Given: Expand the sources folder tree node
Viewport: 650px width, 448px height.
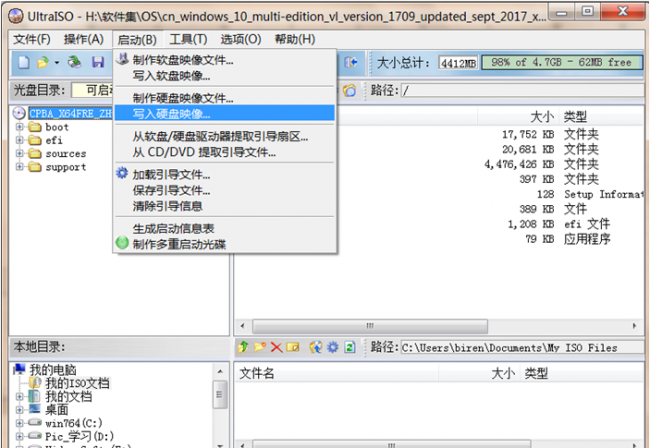Looking at the screenshot, I should (19, 153).
